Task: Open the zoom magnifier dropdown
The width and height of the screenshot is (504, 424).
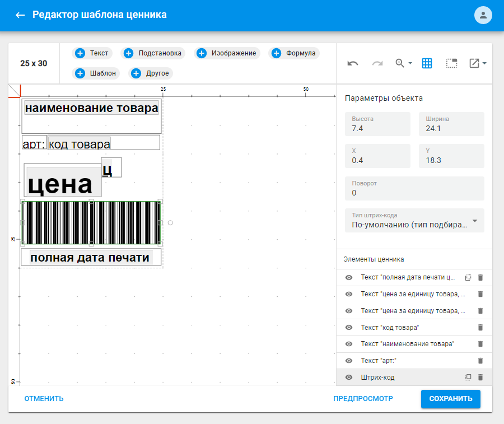Action: 403,63
